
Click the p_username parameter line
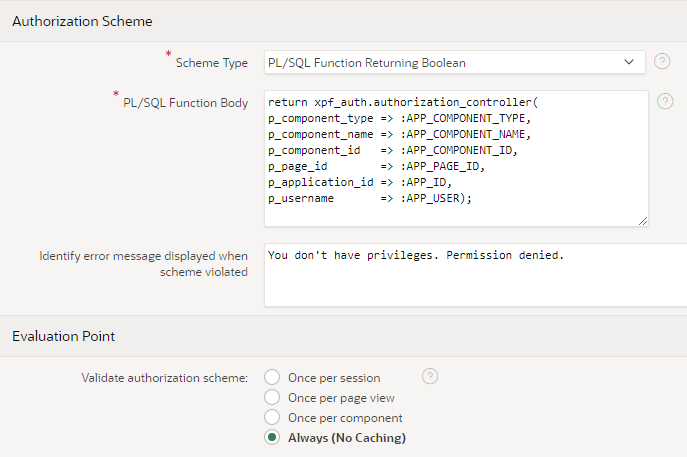pos(370,198)
